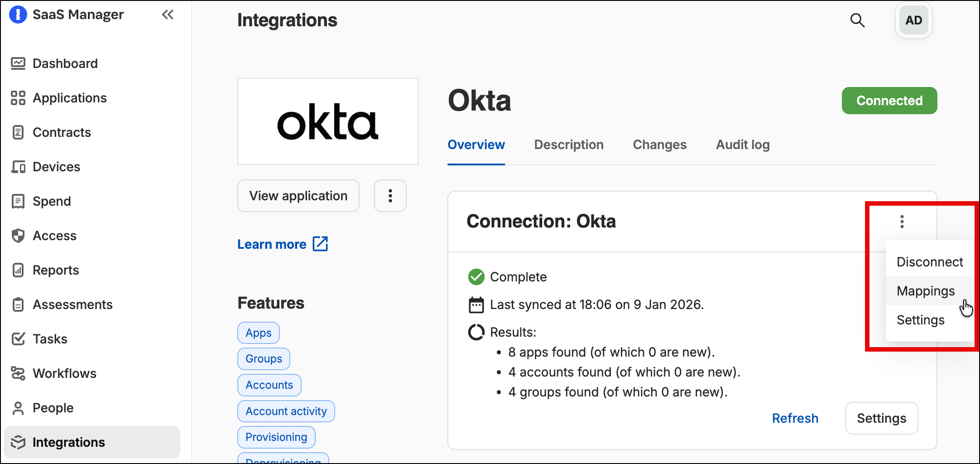This screenshot has height=464, width=980.
Task: Click the green Connected button
Action: pos(889,101)
